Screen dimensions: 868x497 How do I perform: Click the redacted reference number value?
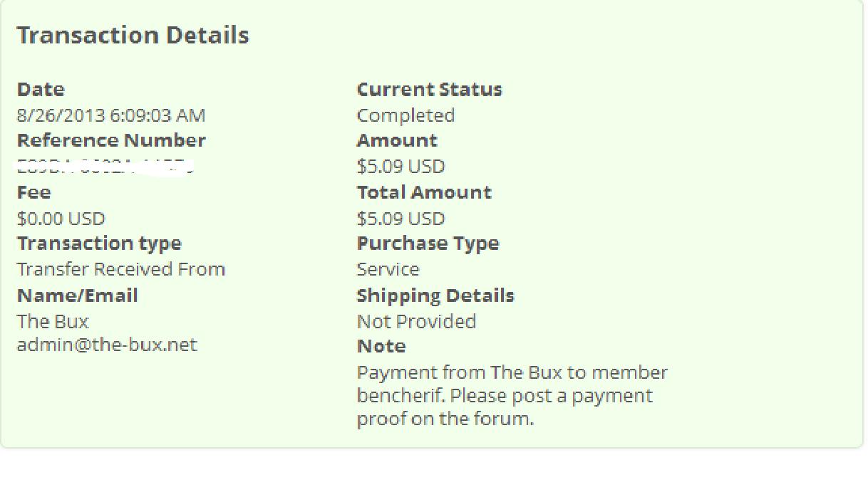pyautogui.click(x=105, y=167)
